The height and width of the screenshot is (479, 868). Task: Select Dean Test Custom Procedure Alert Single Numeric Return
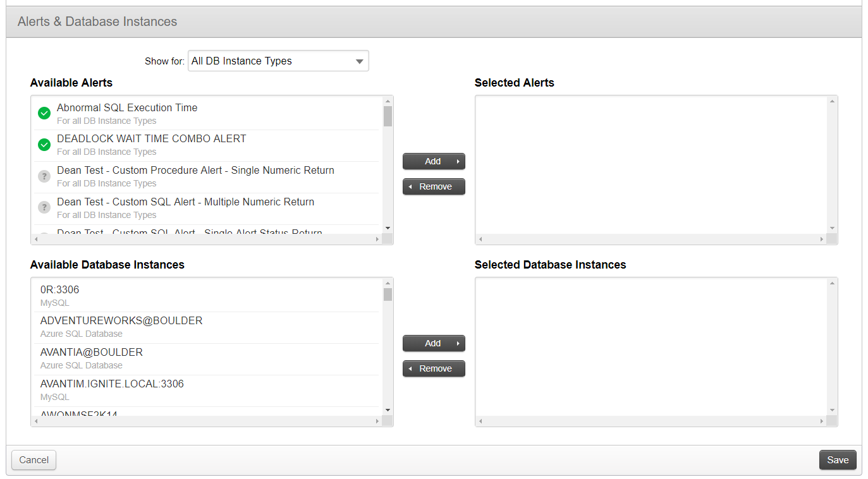click(x=207, y=177)
